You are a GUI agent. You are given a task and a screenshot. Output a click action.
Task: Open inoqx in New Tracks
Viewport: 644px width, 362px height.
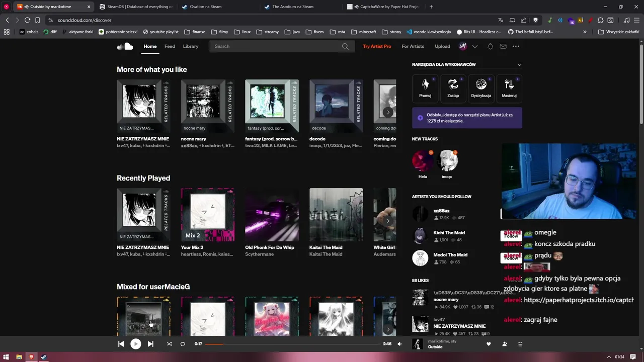[x=447, y=161]
